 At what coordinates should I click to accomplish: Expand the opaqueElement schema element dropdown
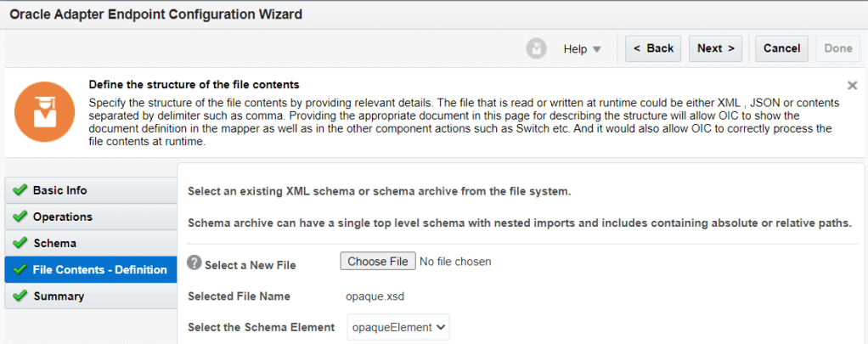pyautogui.click(x=398, y=327)
